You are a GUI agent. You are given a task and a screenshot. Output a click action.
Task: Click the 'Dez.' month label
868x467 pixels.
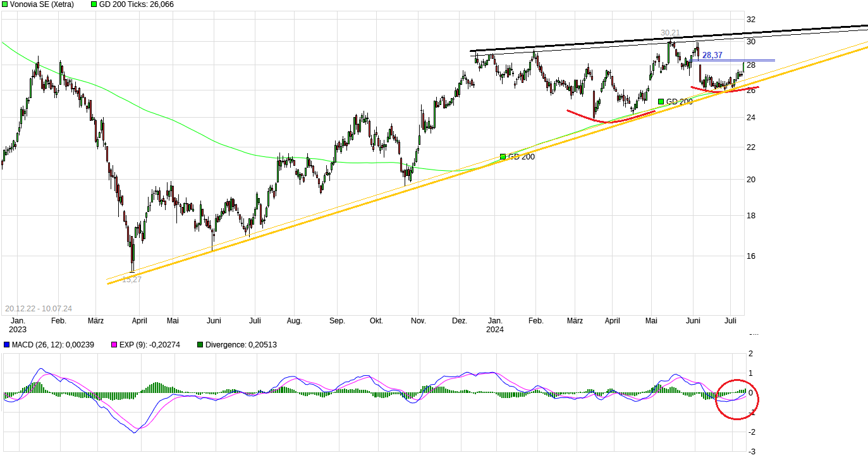[460, 321]
